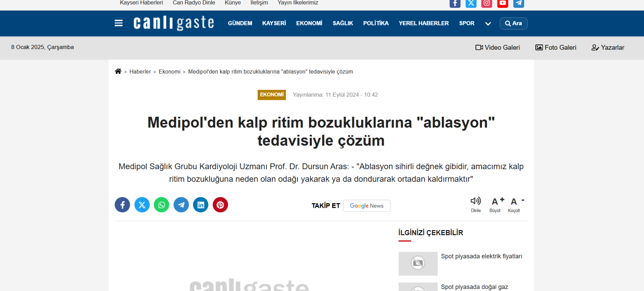Open Foto Galeri link
Image resolution: width=644 pixels, height=291 pixels.
pos(556,48)
